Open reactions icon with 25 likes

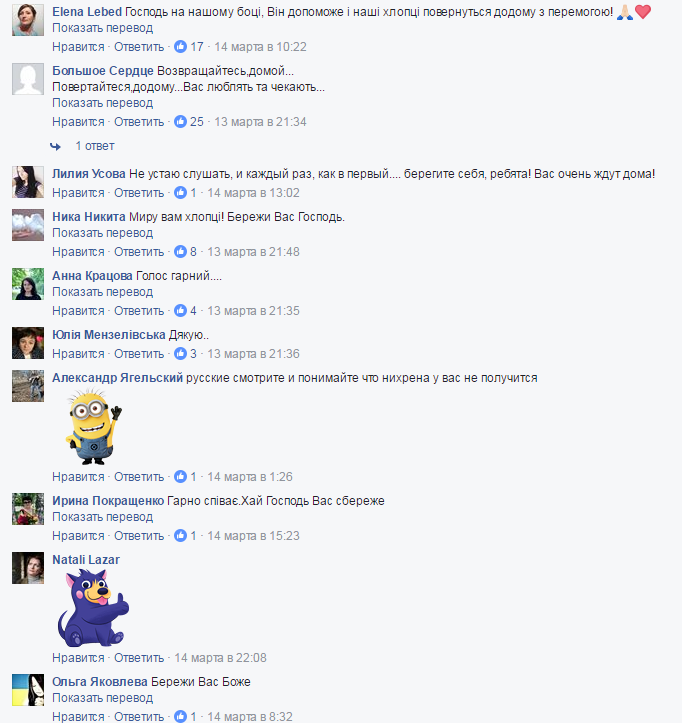point(180,122)
